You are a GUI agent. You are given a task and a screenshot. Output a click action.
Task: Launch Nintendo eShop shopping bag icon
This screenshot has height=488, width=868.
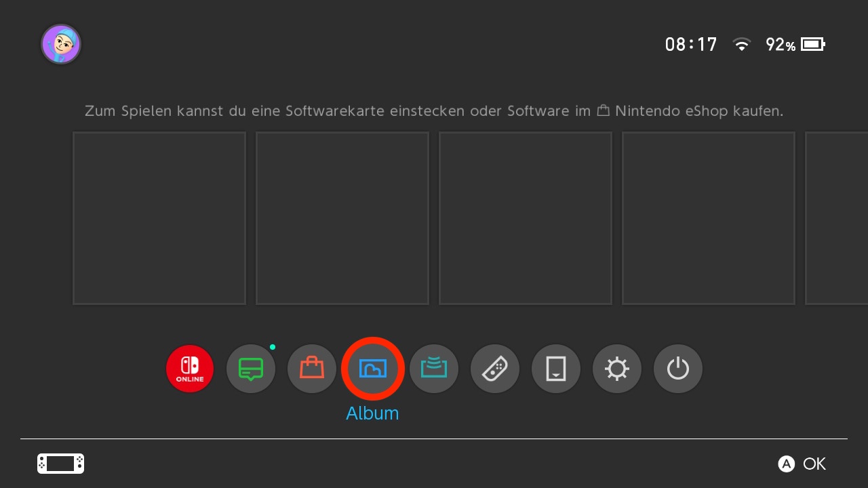[312, 369]
